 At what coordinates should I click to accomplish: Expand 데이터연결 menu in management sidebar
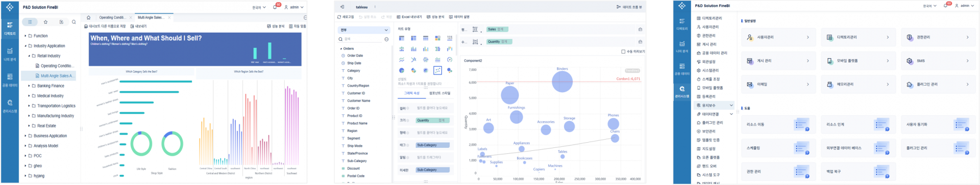[715, 114]
